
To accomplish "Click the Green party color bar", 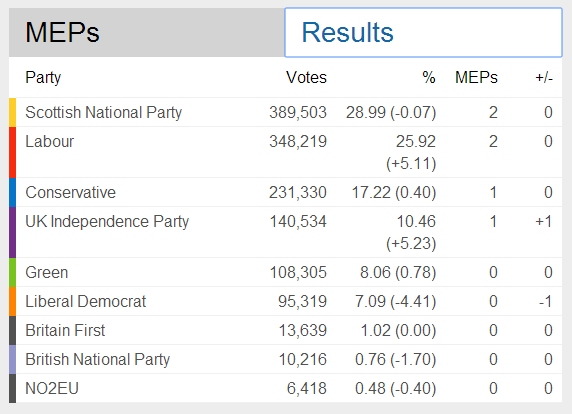I will (x=12, y=272).
